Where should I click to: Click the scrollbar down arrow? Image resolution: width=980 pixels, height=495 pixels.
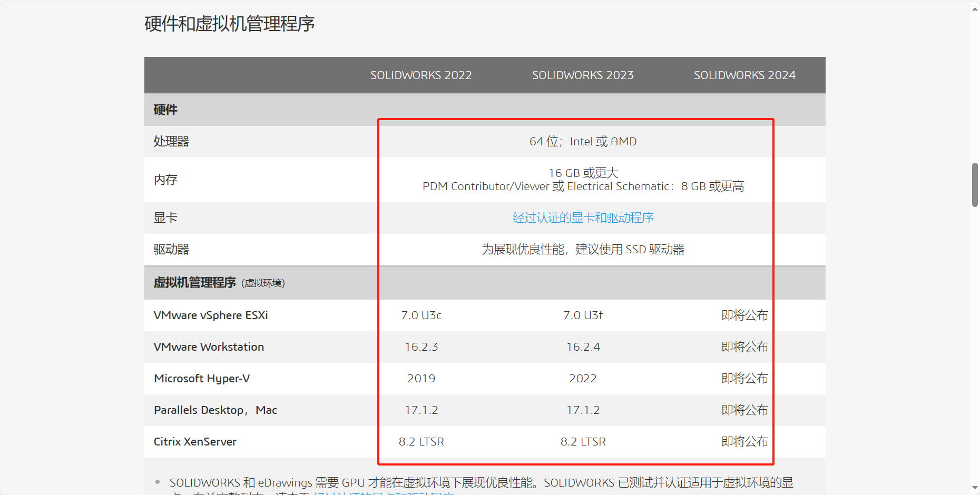click(x=975, y=488)
